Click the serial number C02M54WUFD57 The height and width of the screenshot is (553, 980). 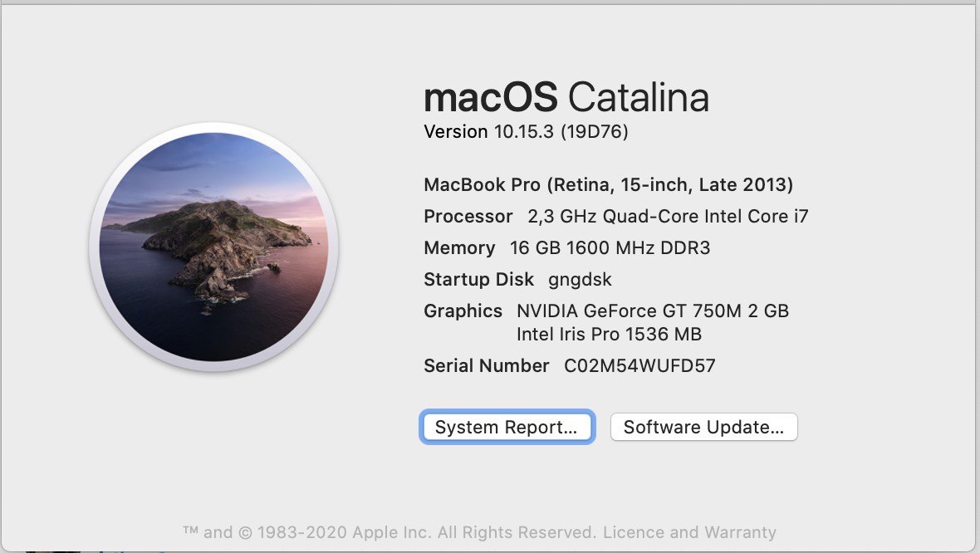(x=639, y=365)
